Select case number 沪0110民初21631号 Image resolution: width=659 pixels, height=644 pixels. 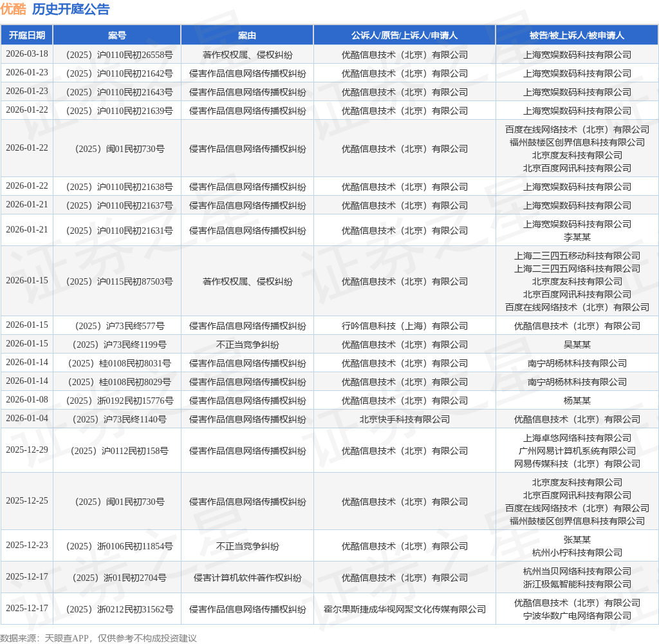119,231
